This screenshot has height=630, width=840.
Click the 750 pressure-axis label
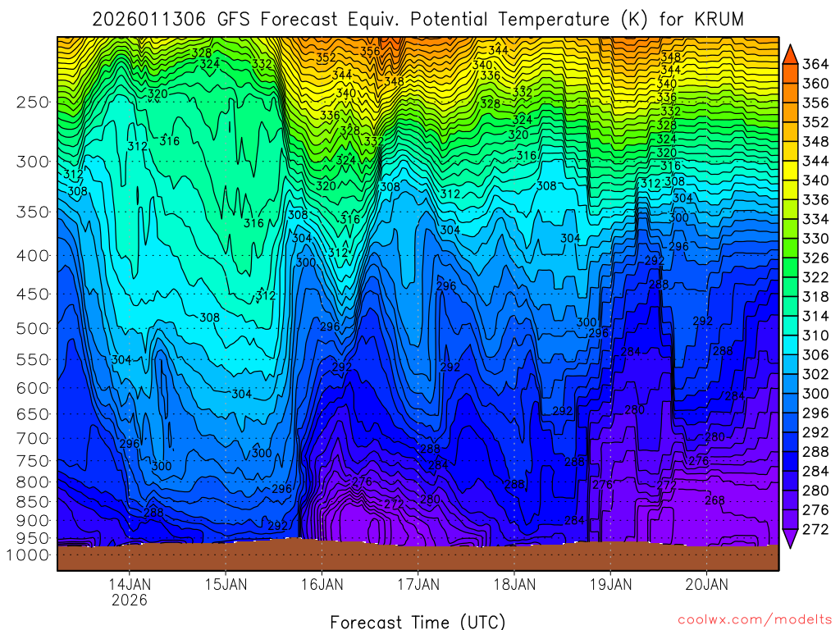[33, 461]
